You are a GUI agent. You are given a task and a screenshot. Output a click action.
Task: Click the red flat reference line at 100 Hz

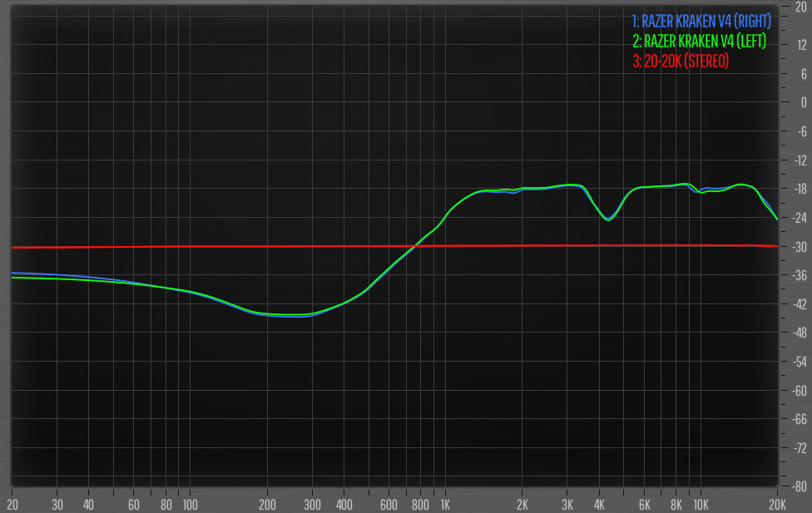190,247
